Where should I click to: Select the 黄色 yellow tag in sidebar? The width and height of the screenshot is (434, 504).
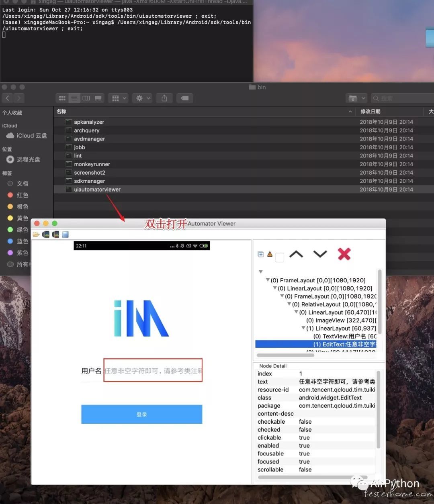[x=18, y=218]
